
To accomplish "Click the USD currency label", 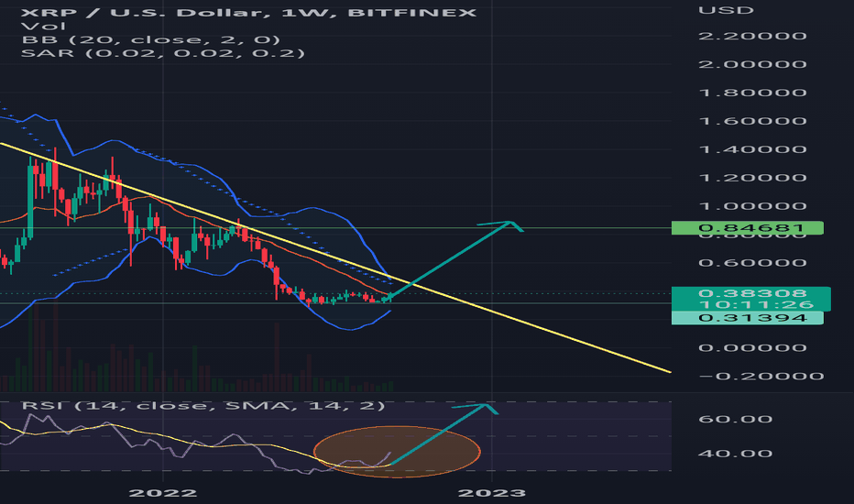I will [726, 10].
